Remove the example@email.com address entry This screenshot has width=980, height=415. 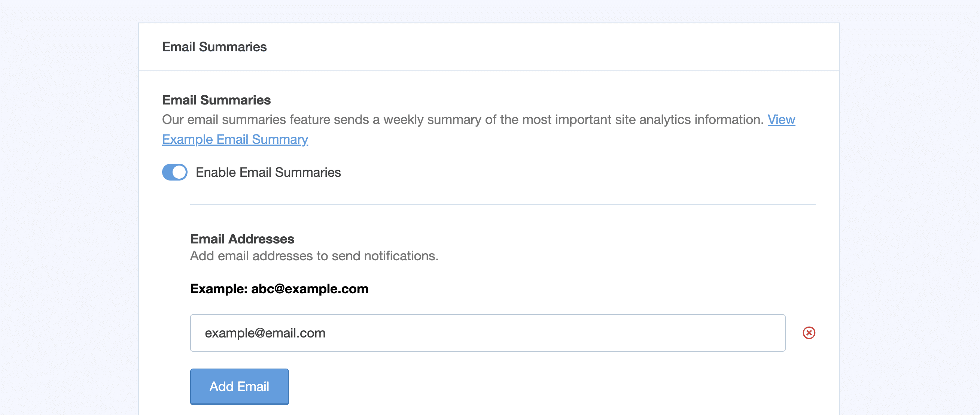[x=809, y=333]
